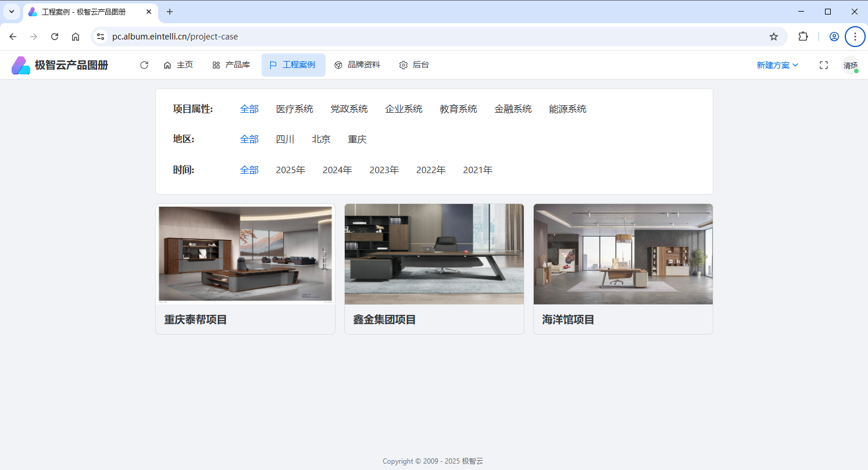The image size is (868, 470).
Task: Open the Chrome three-dot menu
Action: click(x=855, y=37)
